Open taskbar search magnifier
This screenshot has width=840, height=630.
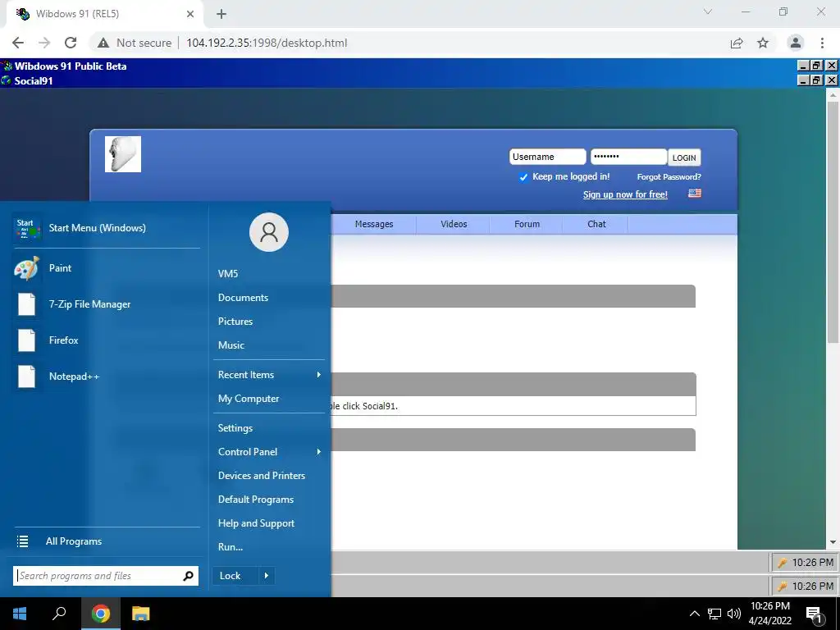[x=59, y=614]
